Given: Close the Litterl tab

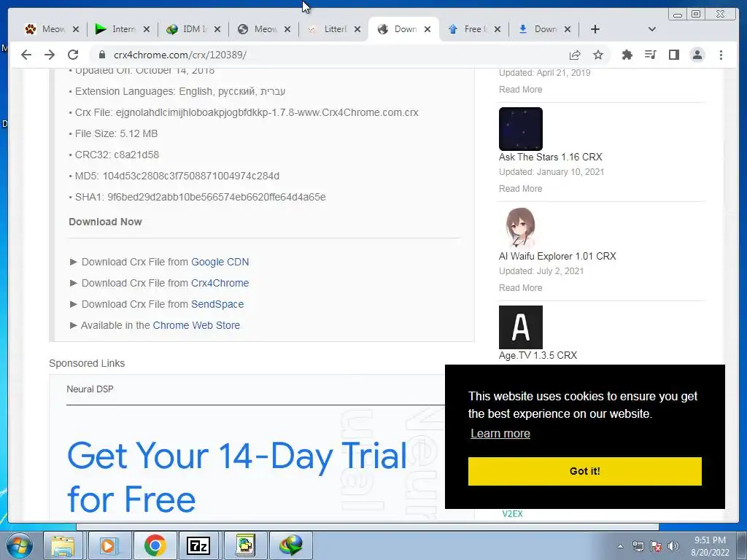Looking at the screenshot, I should [357, 29].
